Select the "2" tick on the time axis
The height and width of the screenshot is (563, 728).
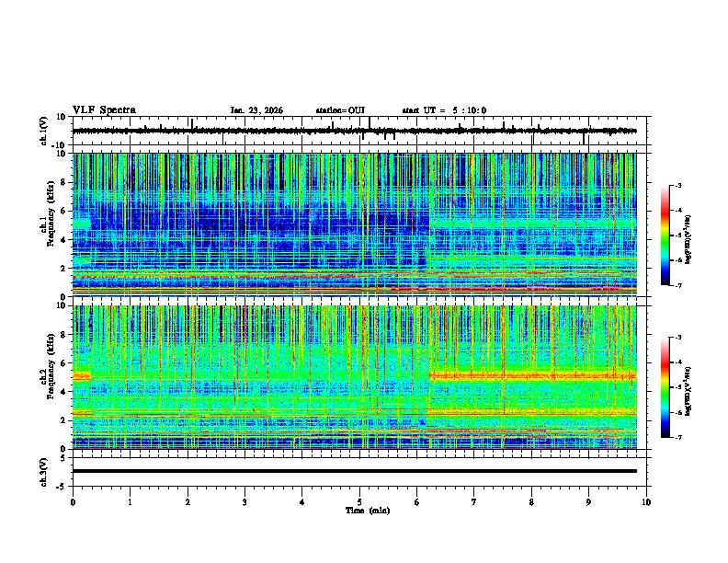tap(188, 502)
